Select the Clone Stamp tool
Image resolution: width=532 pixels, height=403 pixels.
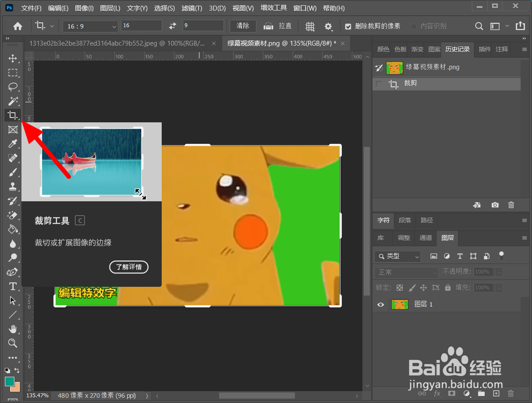pyautogui.click(x=13, y=186)
